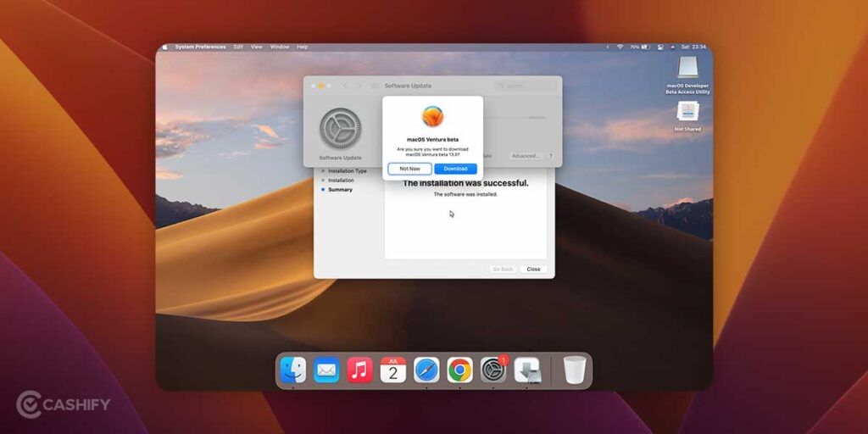Show all preferences via grid icon
The height and width of the screenshot is (434, 868).
[x=375, y=86]
